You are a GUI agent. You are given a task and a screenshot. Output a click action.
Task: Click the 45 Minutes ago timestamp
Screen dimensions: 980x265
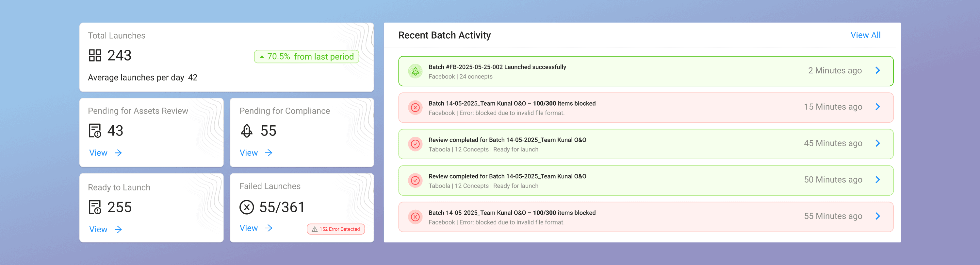[833, 143]
